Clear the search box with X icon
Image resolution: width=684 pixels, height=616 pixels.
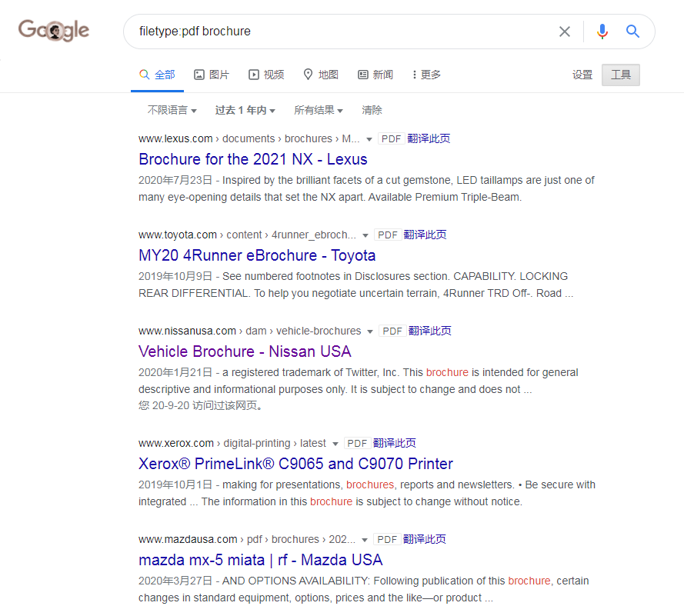point(565,32)
